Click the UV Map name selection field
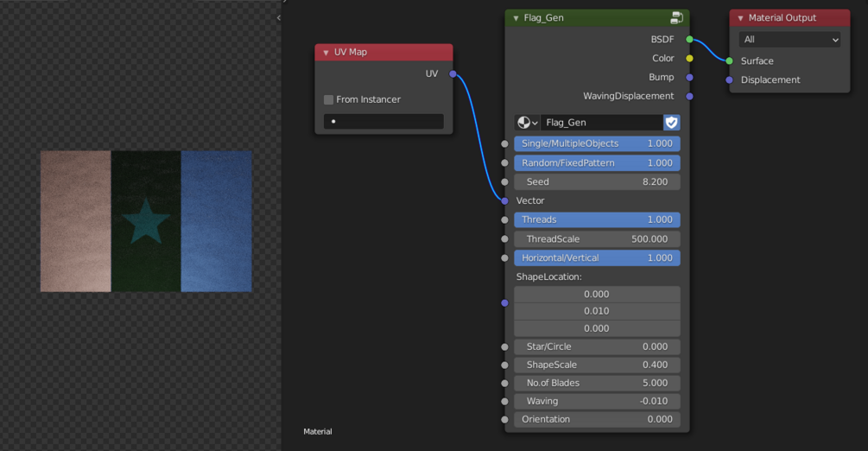868x451 pixels. click(x=383, y=121)
